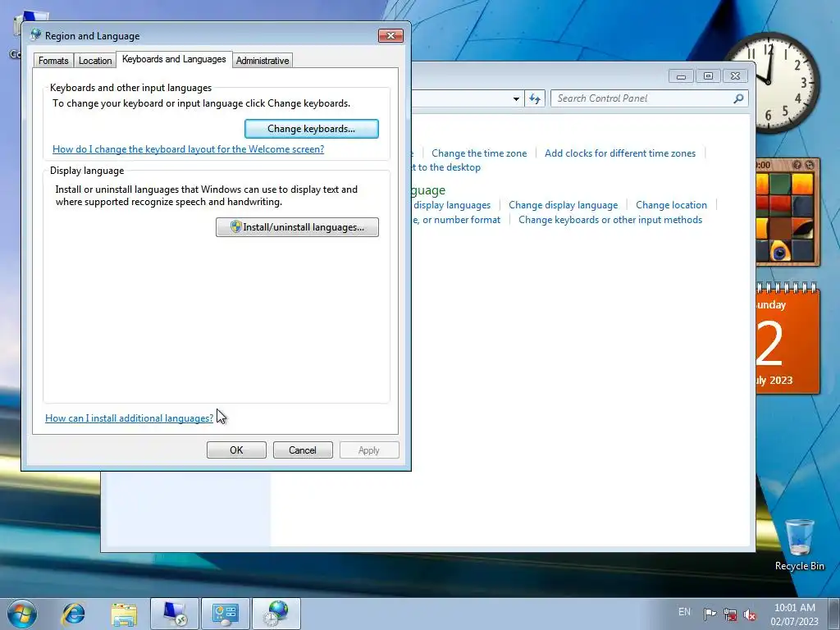
Task: Open Change keyboards or other input methods link
Action: [x=610, y=220]
